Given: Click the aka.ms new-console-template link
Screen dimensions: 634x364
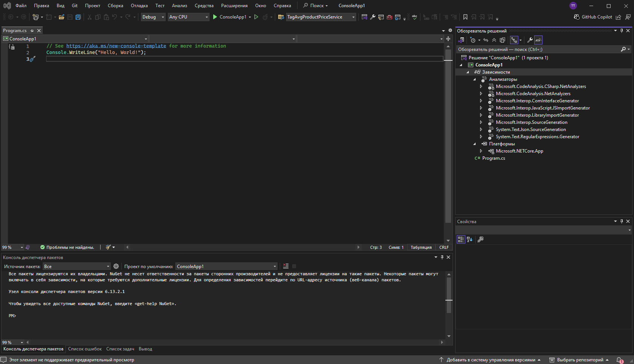Looking at the screenshot, I should (116, 46).
